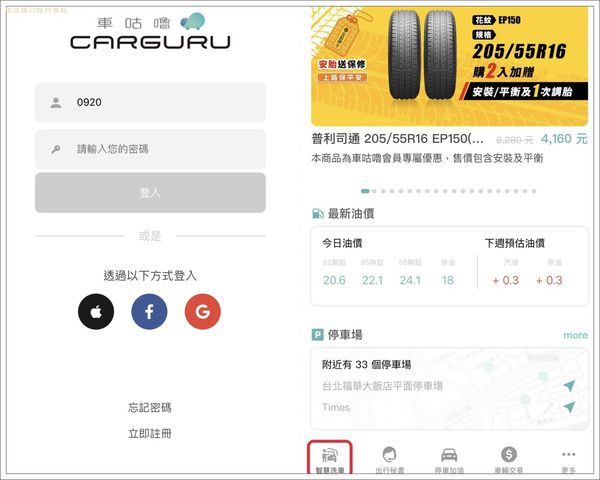Navigate to 台北福華大飯店平面停車場 using arrow icon
The height and width of the screenshot is (480, 600).
(x=569, y=385)
